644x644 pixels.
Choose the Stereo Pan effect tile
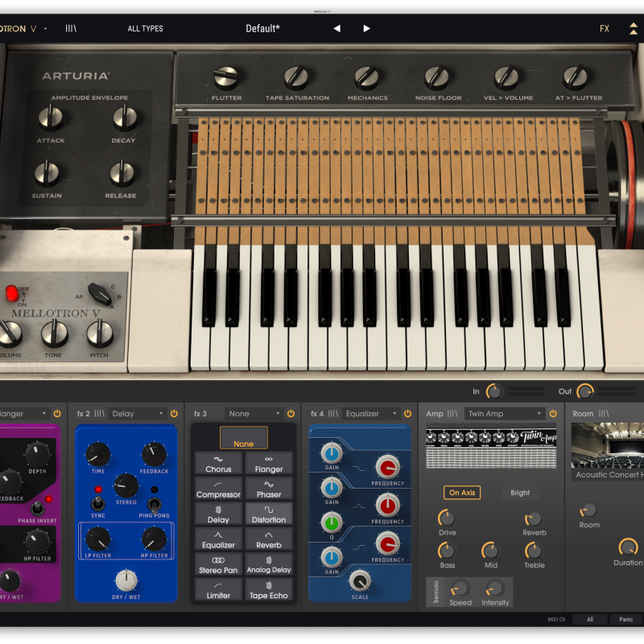[218, 564]
